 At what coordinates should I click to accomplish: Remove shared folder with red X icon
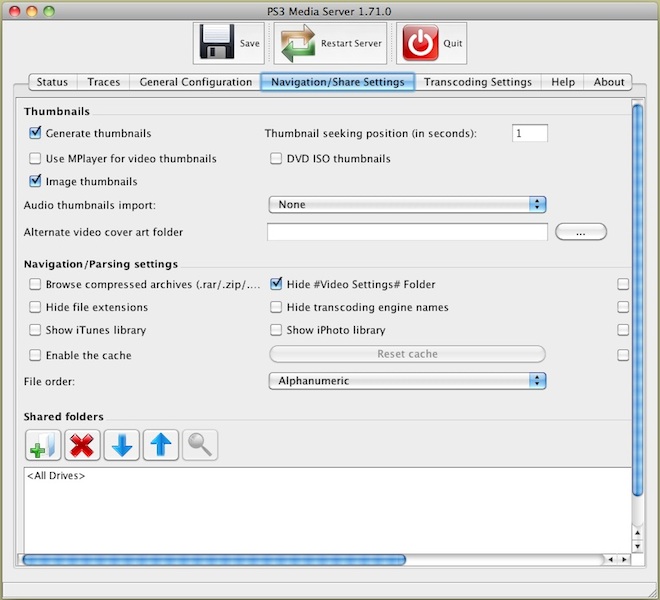click(82, 445)
